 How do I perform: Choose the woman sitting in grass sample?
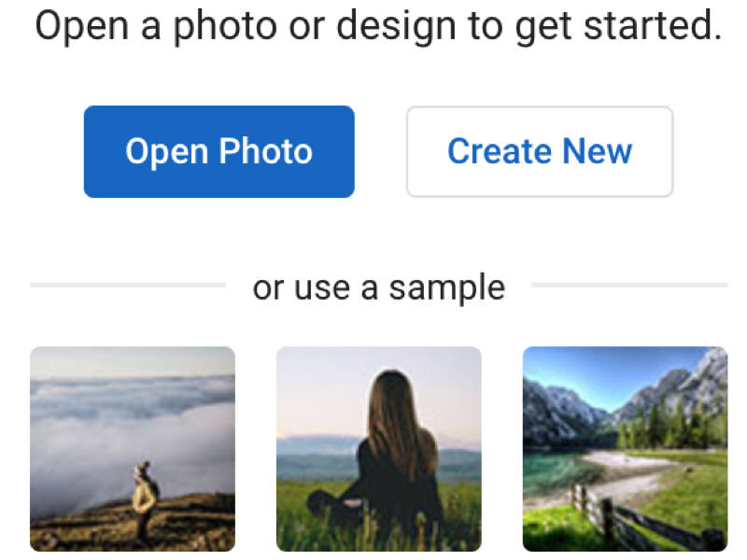[379, 449]
